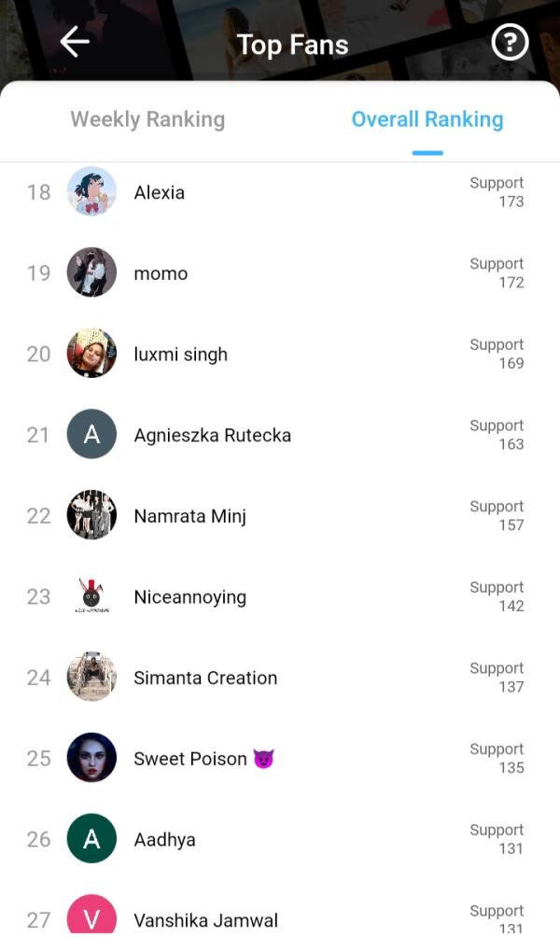Tap Alexia's profile avatar
This screenshot has width=560, height=938.
click(x=91, y=192)
